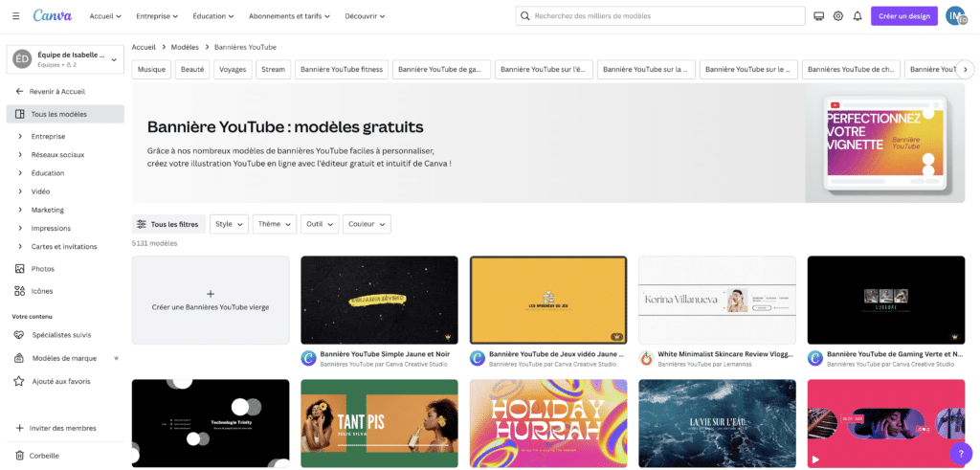Open the Style filter dropdown

[x=229, y=224]
